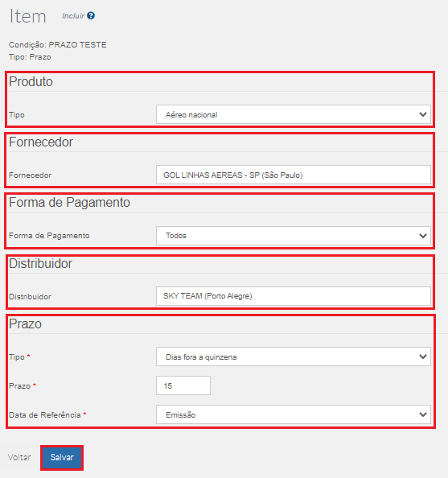The height and width of the screenshot is (478, 448).
Task: Expand the Dias fora a quinzena dropdown
Action: click(294, 356)
